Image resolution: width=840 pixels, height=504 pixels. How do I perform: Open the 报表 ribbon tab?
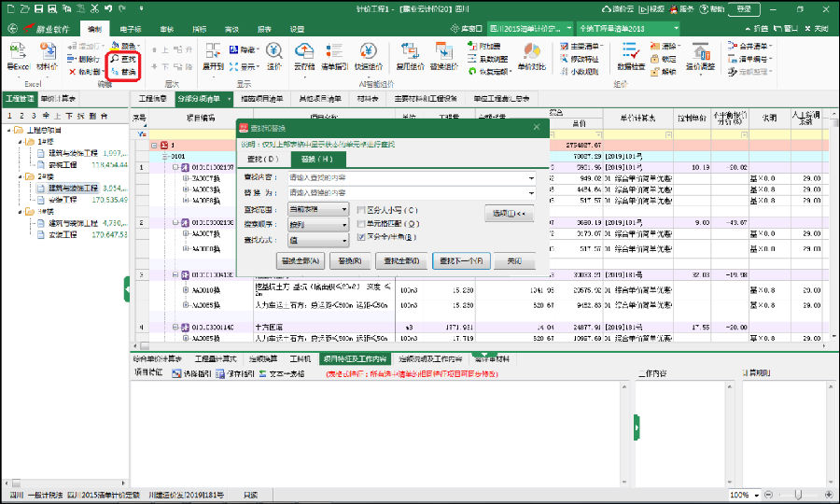264,30
